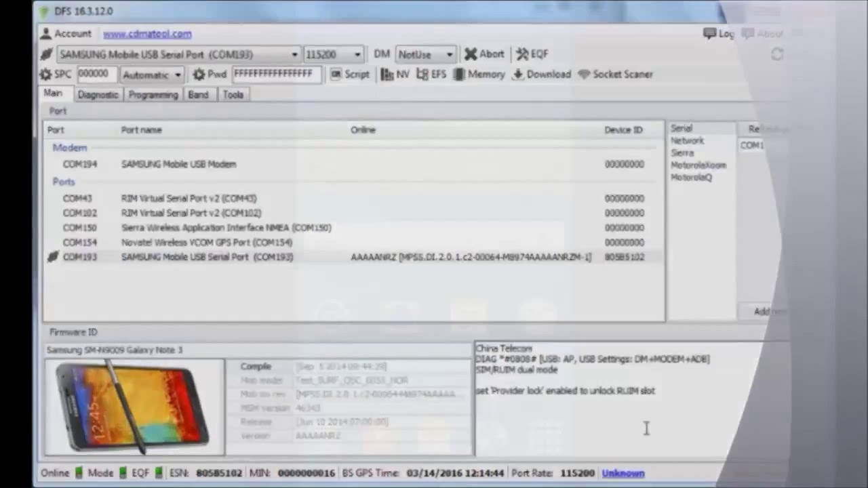Select the COM43 RIM Virtual Serial Port row
868x488 pixels.
pos(353,199)
